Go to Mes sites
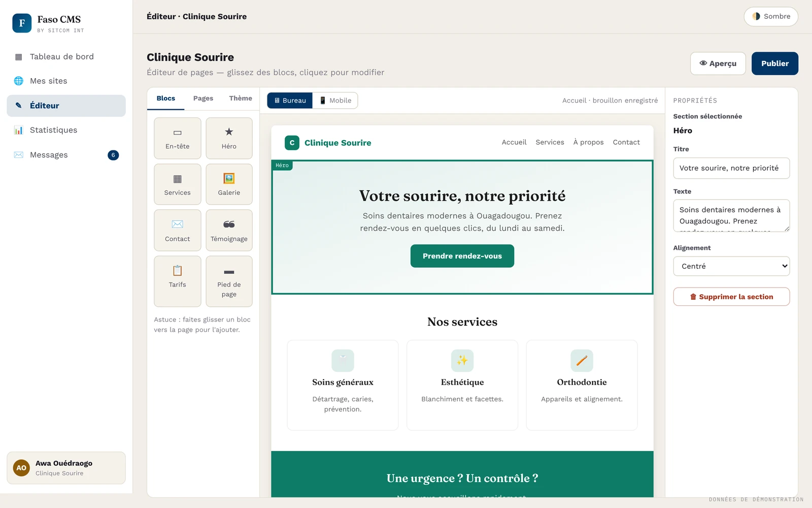Screen dimensions: 812x508 pos(66,81)
